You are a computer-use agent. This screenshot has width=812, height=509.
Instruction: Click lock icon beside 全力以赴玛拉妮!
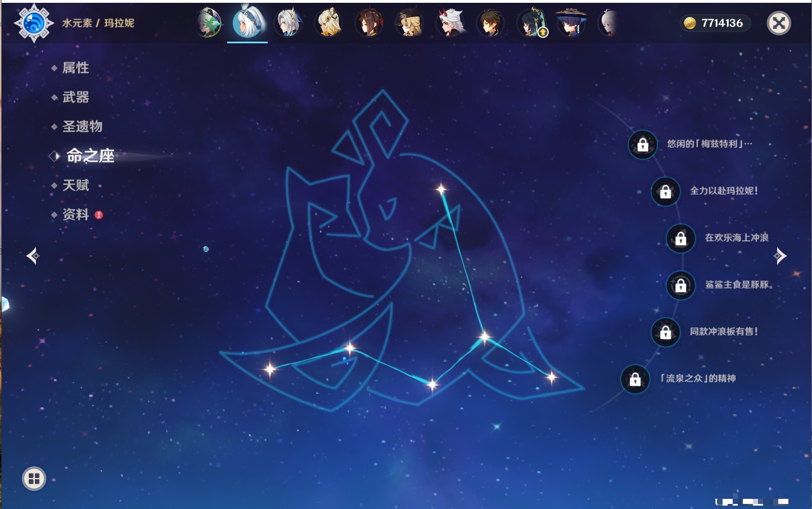(x=665, y=191)
